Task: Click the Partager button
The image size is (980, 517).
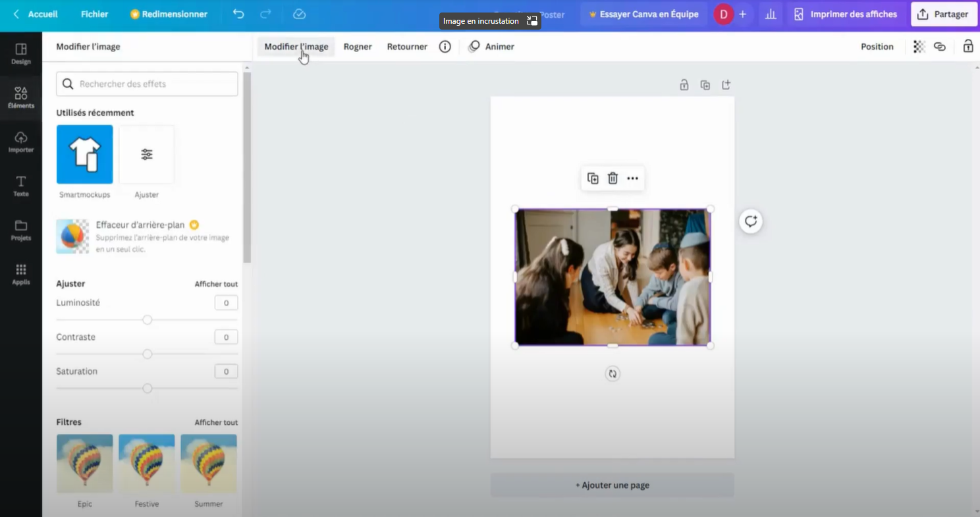Action: tap(943, 14)
